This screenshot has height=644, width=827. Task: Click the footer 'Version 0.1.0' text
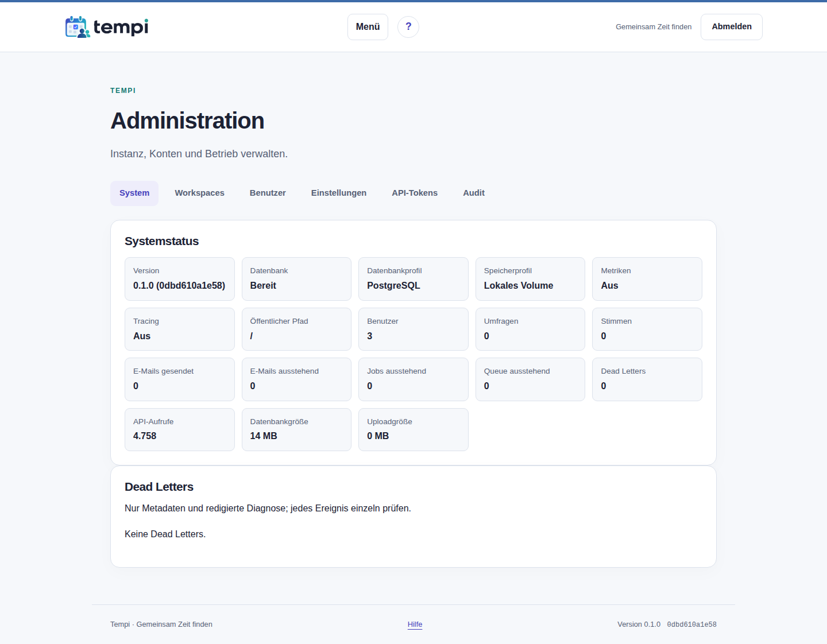coord(639,624)
